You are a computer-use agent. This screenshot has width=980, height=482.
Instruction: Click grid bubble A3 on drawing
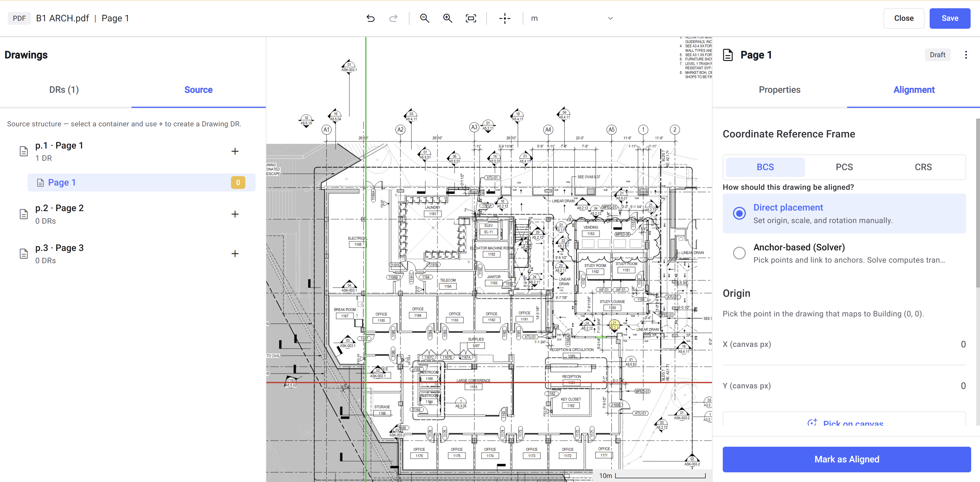(x=474, y=127)
